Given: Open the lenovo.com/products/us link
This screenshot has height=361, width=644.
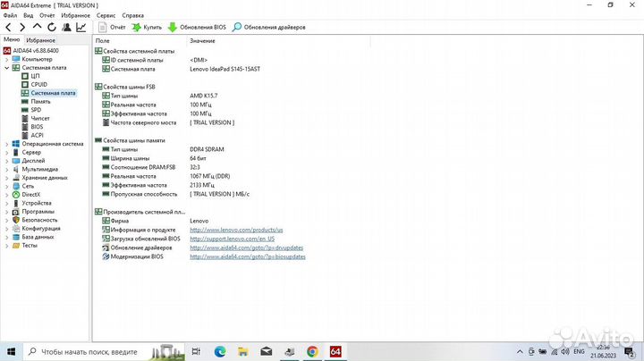Looking at the screenshot, I should 236,230.
